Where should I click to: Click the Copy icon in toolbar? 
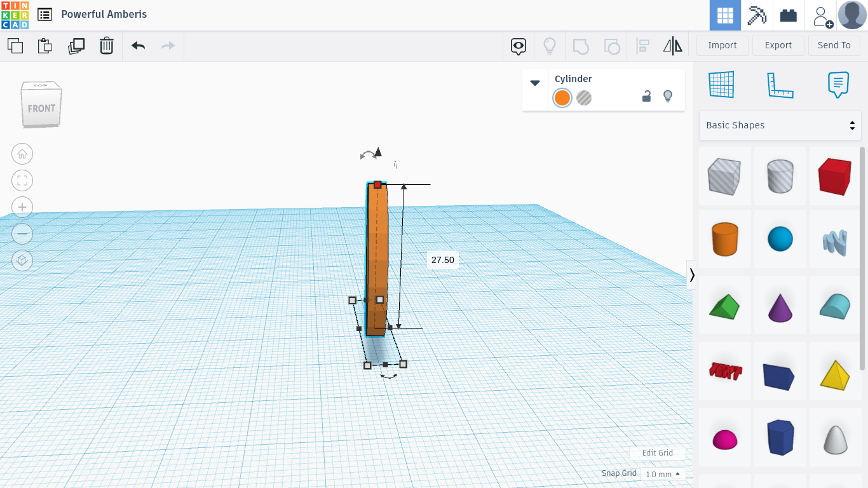pos(15,46)
